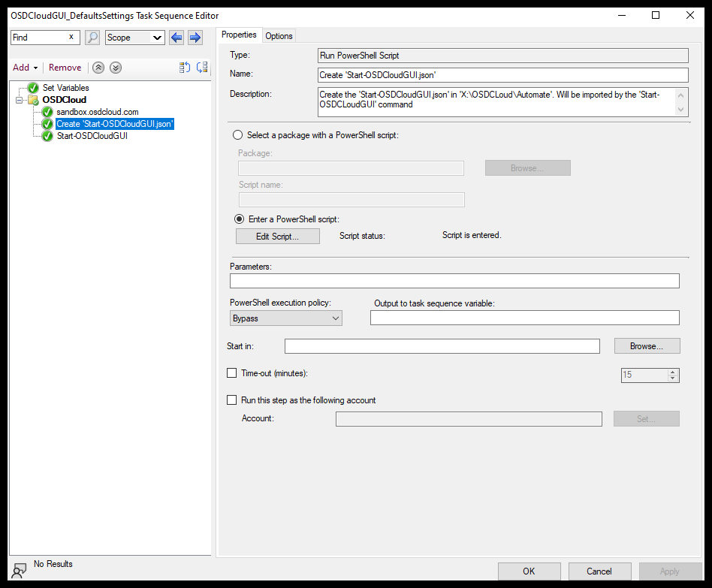Click Browse next to the Start in field
Screen dimensions: 712x588
tap(647, 345)
